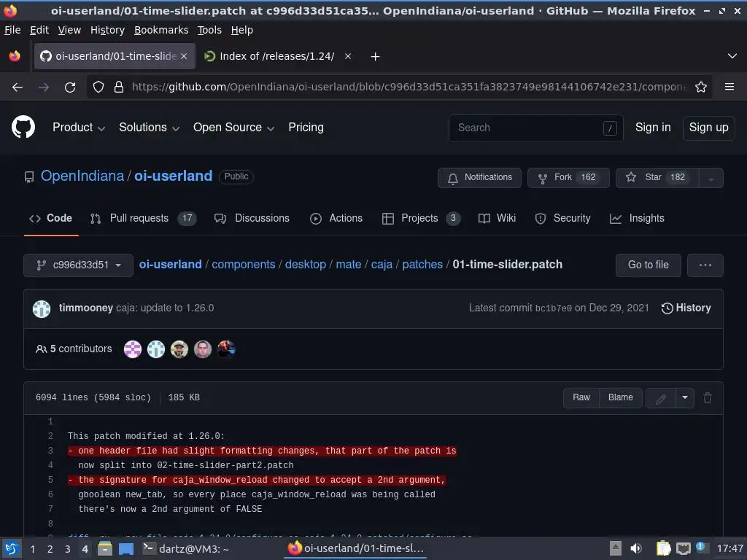This screenshot has width=747, height=560.
Task: Open the taskbar start menu icon
Action: 12,549
